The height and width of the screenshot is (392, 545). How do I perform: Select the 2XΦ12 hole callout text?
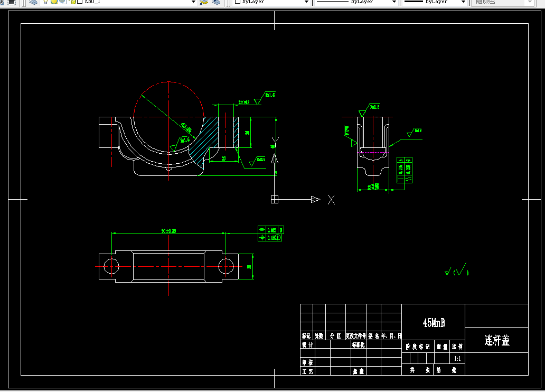click(244, 102)
